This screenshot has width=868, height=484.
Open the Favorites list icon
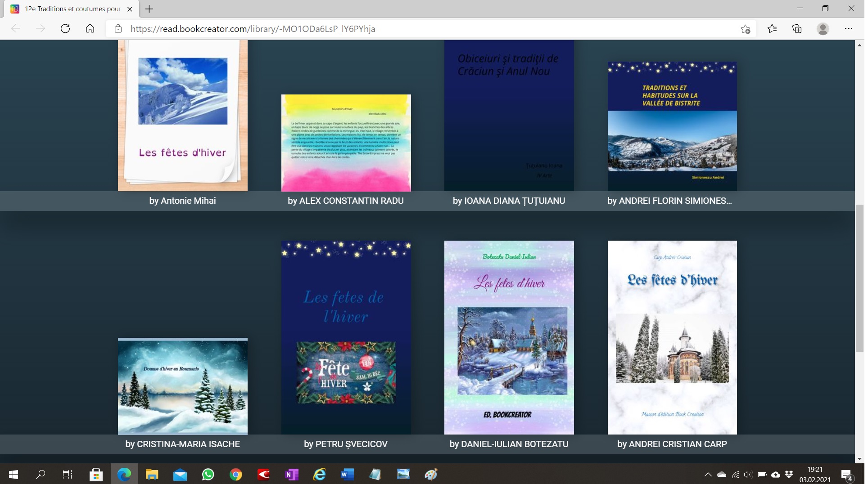click(772, 29)
